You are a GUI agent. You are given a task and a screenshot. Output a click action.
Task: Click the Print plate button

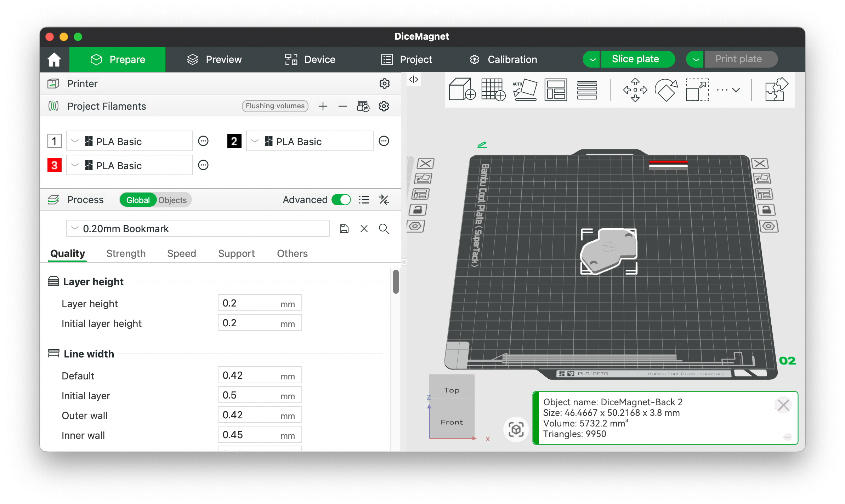(x=741, y=59)
